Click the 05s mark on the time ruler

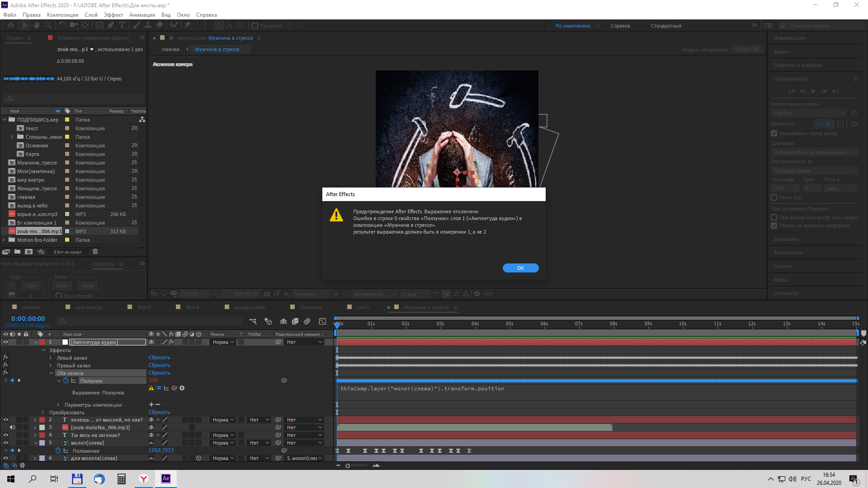point(509,324)
